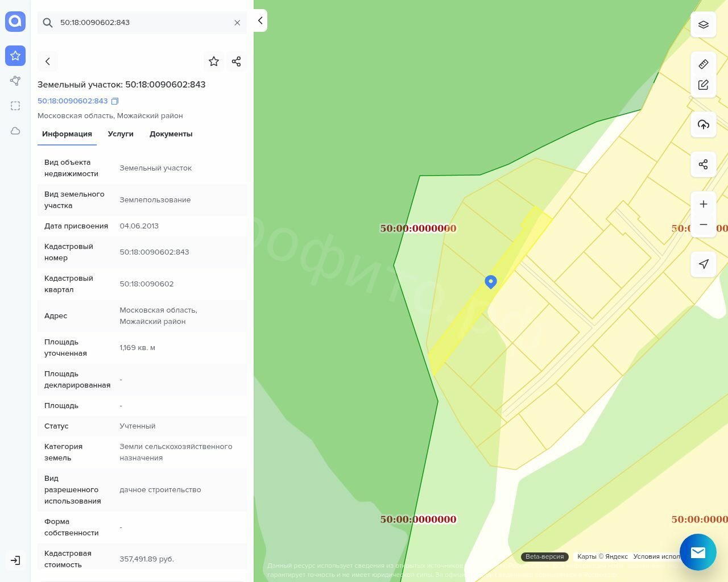Activate the draw/edit tool on map

[x=703, y=85]
